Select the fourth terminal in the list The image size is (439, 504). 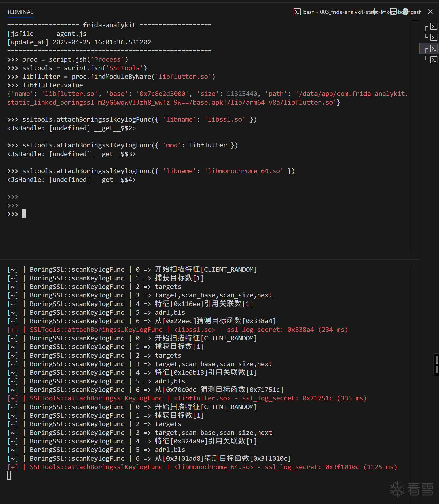[433, 60]
